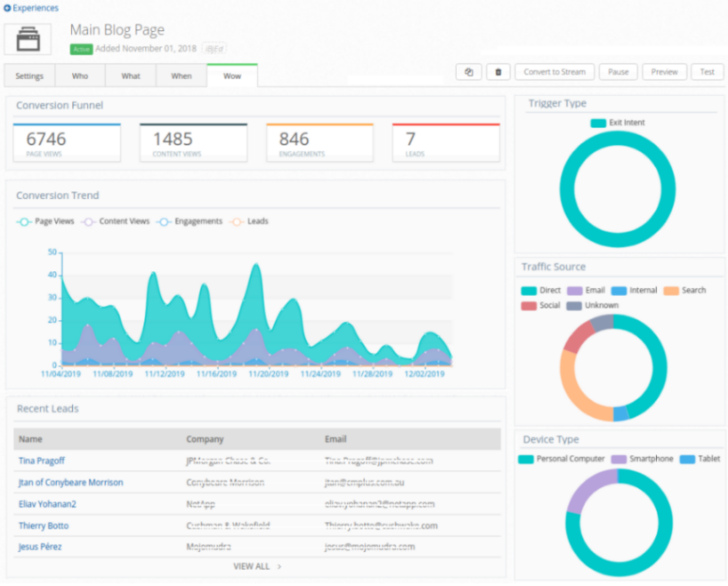The width and height of the screenshot is (728, 586).
Task: Click the Conybeare Morrison company cell
Action: pyautogui.click(x=225, y=483)
